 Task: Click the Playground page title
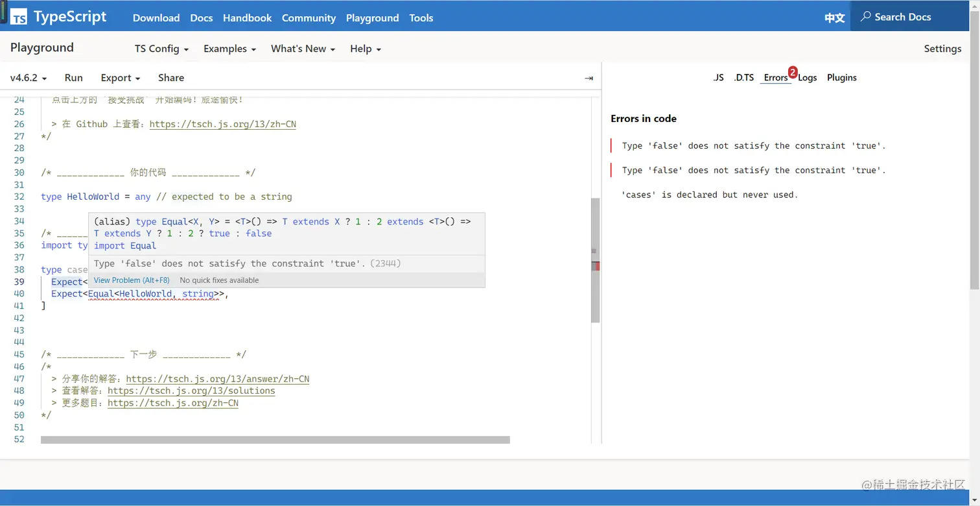tap(42, 47)
